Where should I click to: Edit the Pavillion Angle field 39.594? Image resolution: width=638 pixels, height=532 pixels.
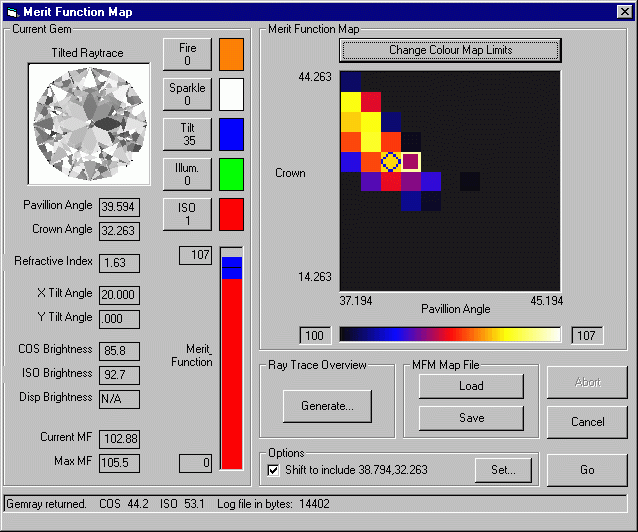pyautogui.click(x=119, y=207)
